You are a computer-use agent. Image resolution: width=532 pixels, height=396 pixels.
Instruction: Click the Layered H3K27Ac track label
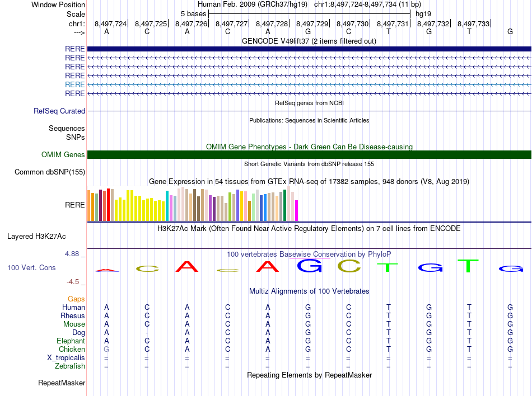click(36, 237)
